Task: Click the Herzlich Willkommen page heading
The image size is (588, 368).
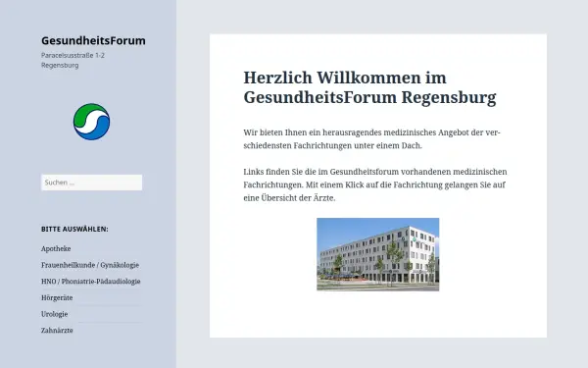Action: pyautogui.click(x=369, y=87)
